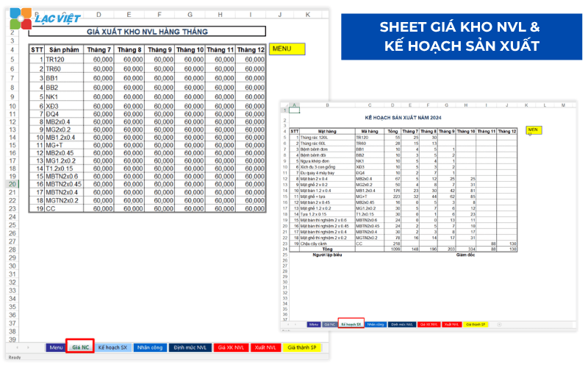Select column M header in the right window
Image resolution: width=588 pixels, height=368 pixels.
tap(563, 105)
